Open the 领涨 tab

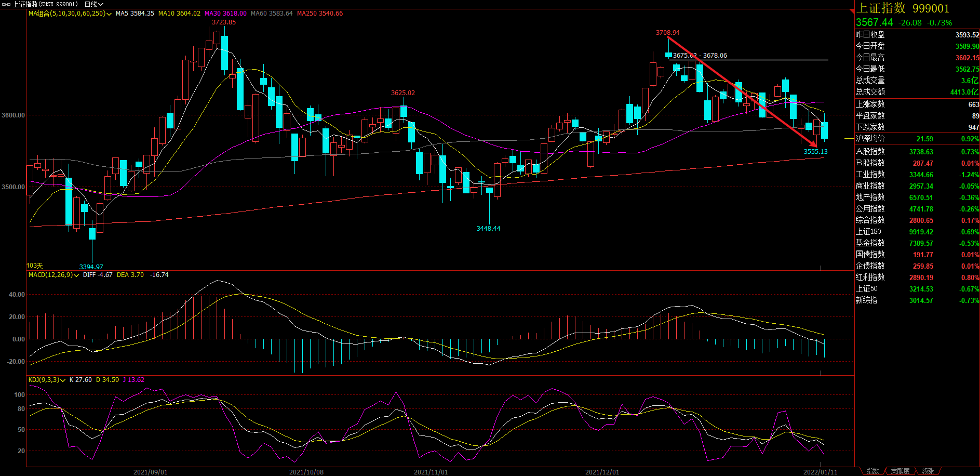pyautogui.click(x=928, y=471)
